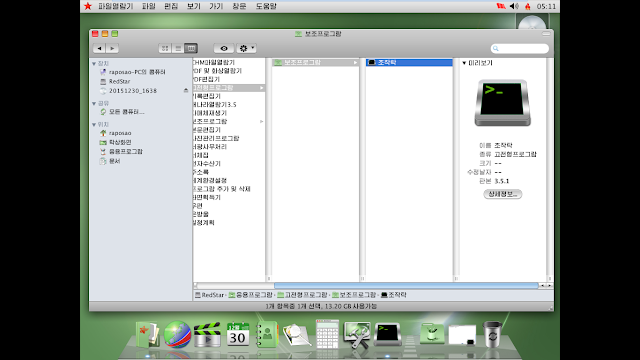Collapse the 미리보기 preview section
640x360 pixels.
(x=464, y=63)
